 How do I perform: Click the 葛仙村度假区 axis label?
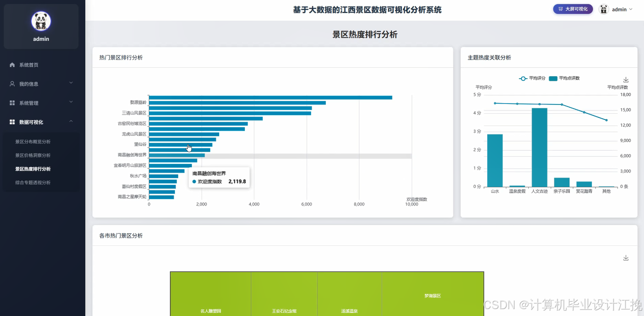(134, 186)
